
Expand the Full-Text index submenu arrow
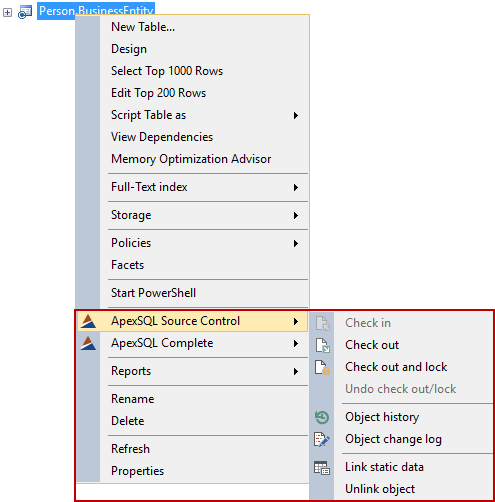(x=296, y=187)
